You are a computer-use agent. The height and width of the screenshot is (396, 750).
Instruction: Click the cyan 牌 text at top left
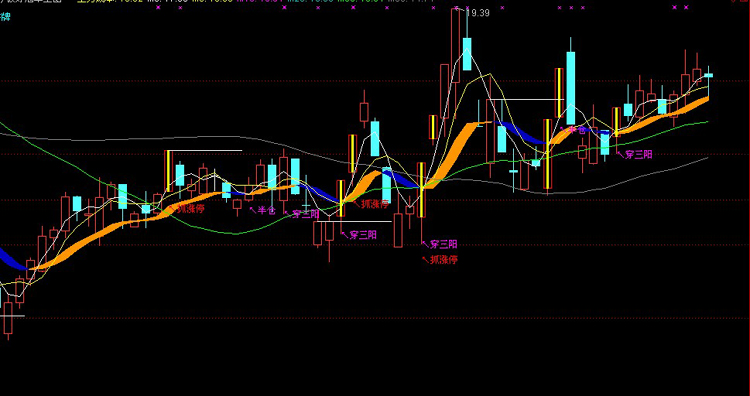point(5,17)
